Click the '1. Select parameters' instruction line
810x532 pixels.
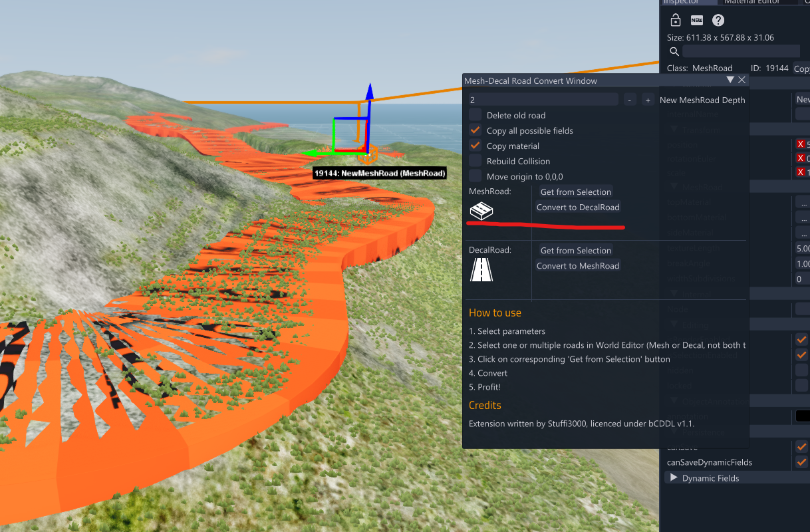[507, 331]
